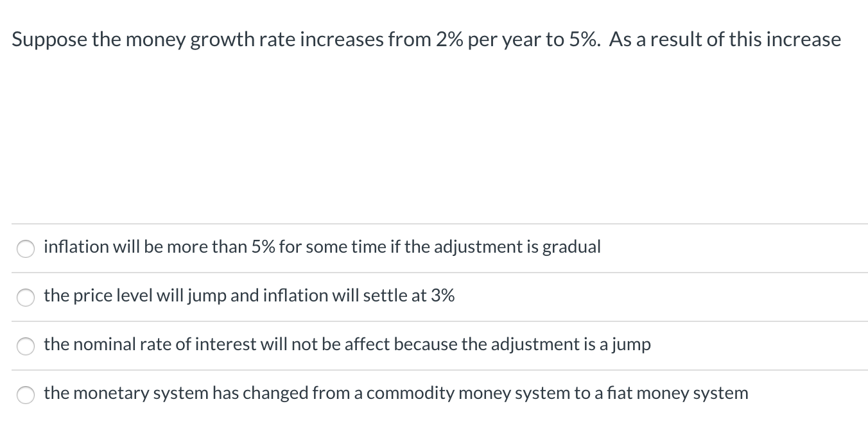Select the answer about the monetary system changing
Screen dimensions: 868x431
click(x=395, y=393)
